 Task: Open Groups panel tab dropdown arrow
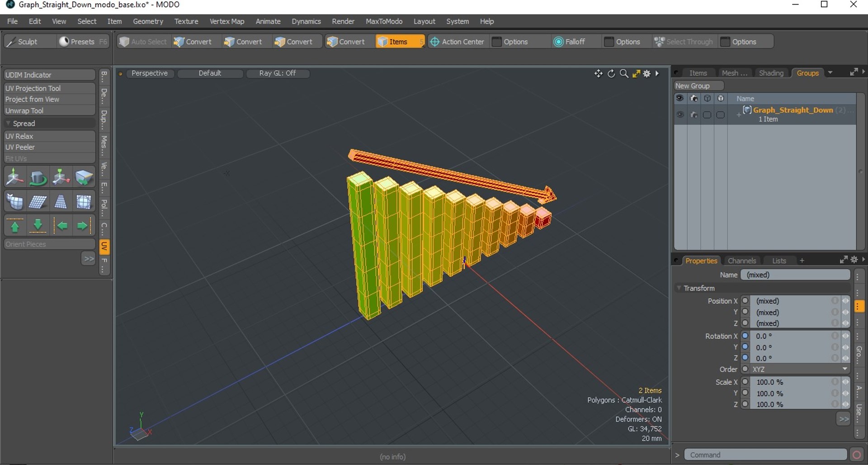click(x=830, y=73)
